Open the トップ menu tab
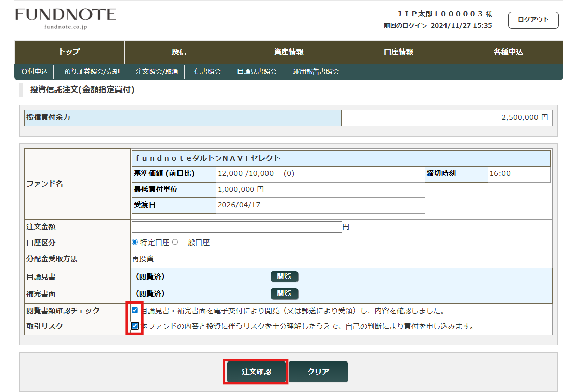 click(x=69, y=52)
